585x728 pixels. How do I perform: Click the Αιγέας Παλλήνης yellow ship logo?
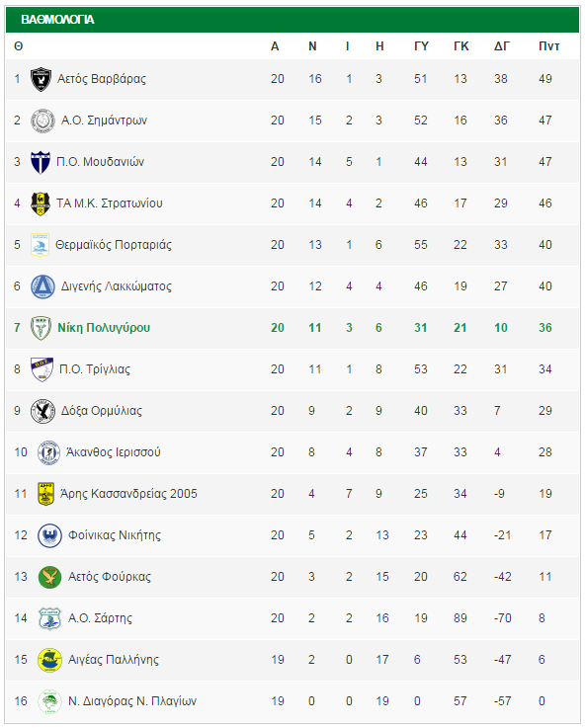[x=49, y=660]
